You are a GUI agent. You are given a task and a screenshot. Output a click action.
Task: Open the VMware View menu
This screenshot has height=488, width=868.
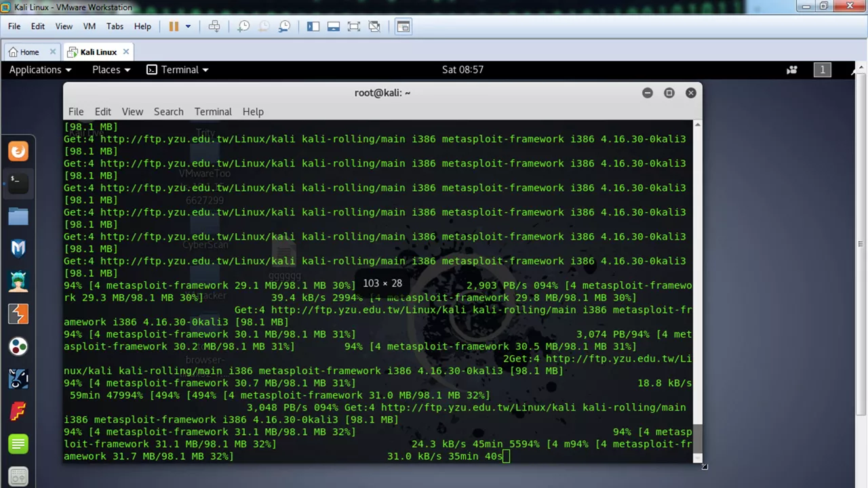point(64,26)
